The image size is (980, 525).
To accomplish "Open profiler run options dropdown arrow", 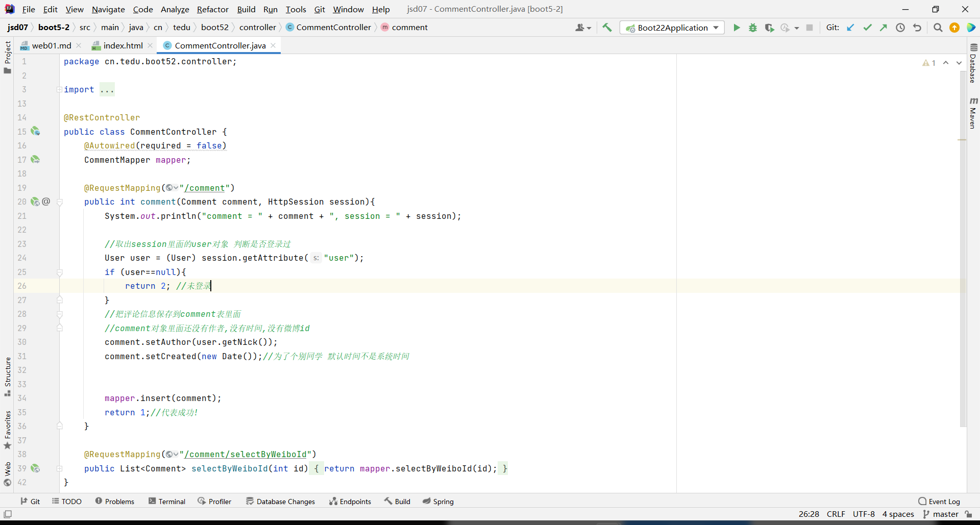I will click(797, 28).
